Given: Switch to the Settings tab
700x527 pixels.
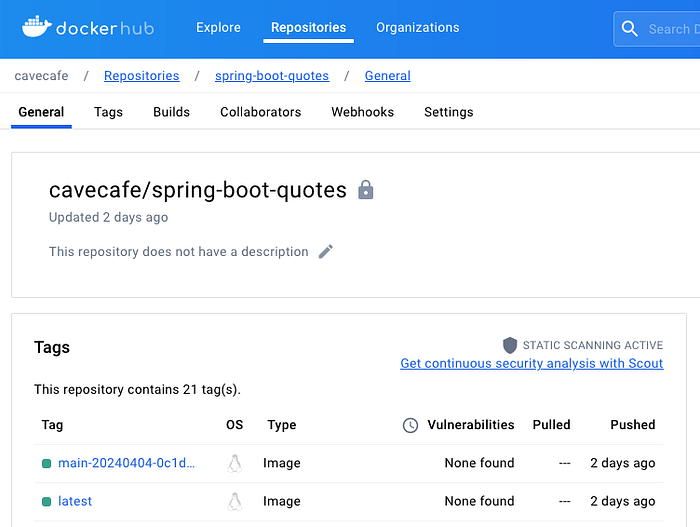Looking at the screenshot, I should pos(448,112).
